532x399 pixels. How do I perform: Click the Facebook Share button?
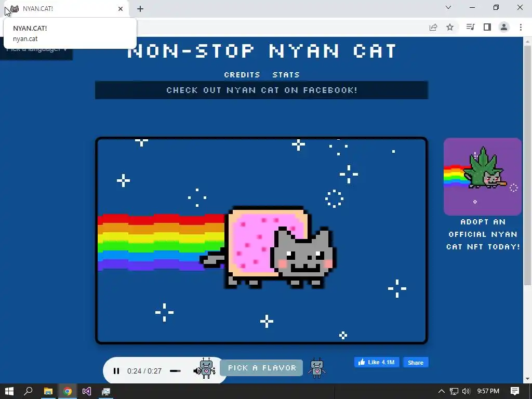coord(416,362)
